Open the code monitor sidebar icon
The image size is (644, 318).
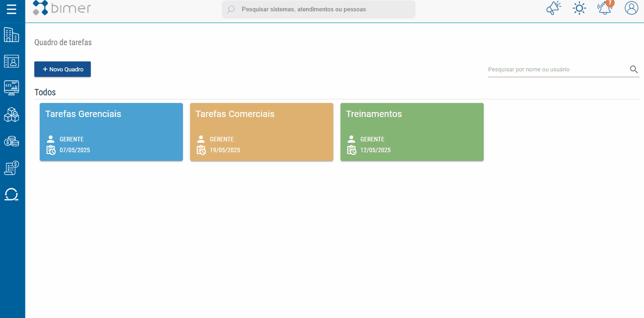pos(11,88)
